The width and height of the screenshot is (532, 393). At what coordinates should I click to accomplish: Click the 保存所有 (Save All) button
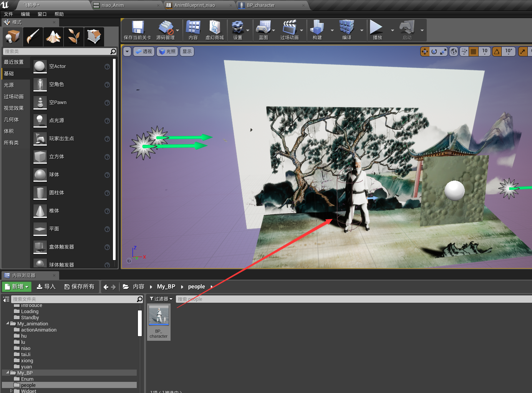point(79,287)
